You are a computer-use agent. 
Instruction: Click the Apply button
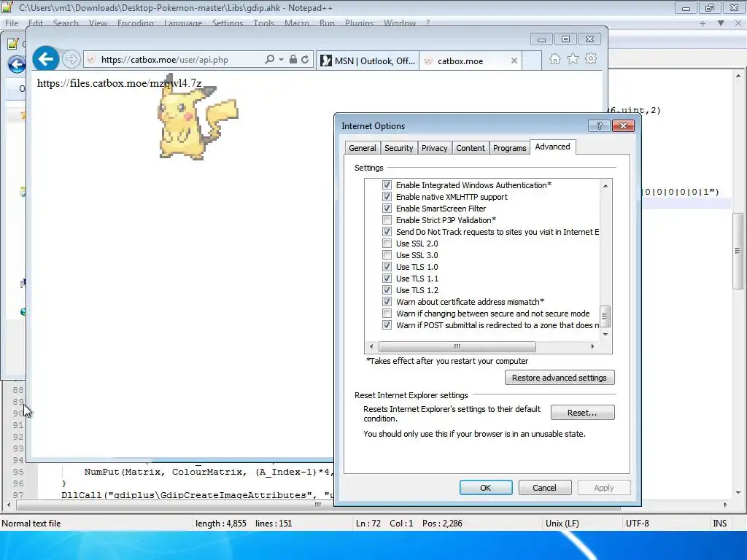[603, 488]
